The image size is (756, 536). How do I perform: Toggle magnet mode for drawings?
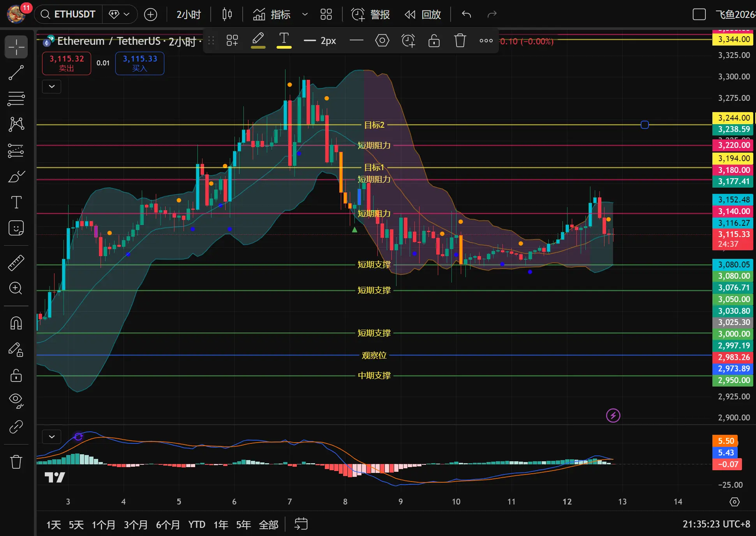point(16,323)
